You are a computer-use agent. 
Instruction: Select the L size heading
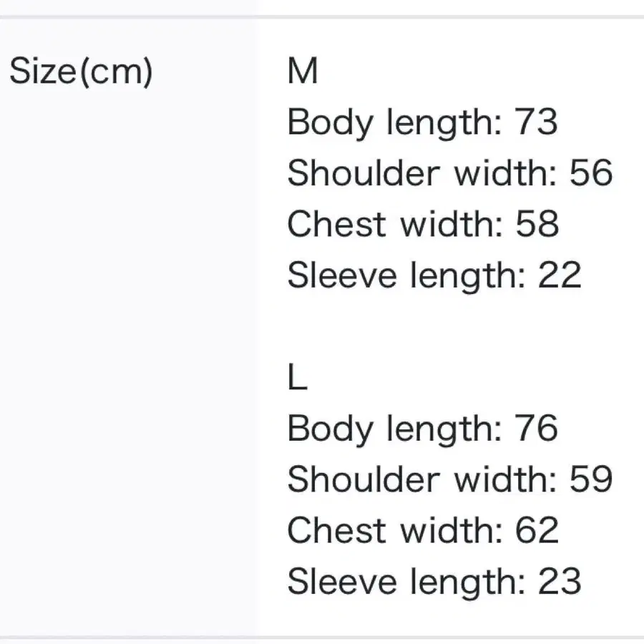pos(298,377)
